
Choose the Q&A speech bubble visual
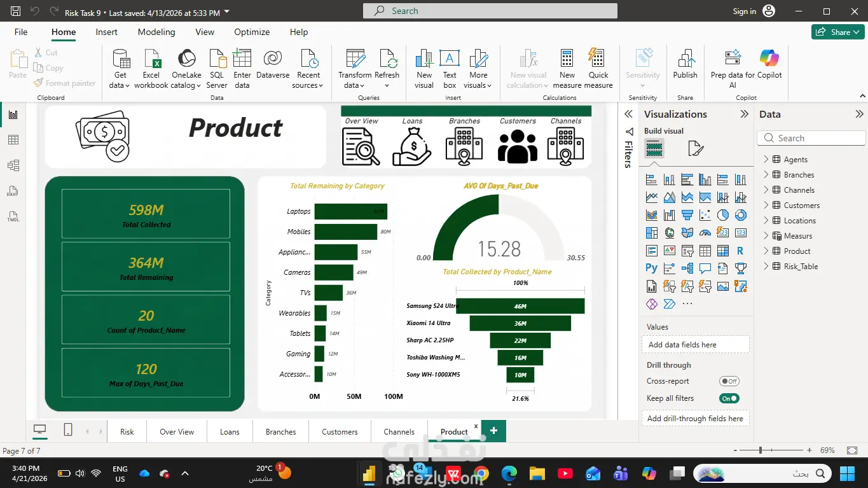point(705,268)
